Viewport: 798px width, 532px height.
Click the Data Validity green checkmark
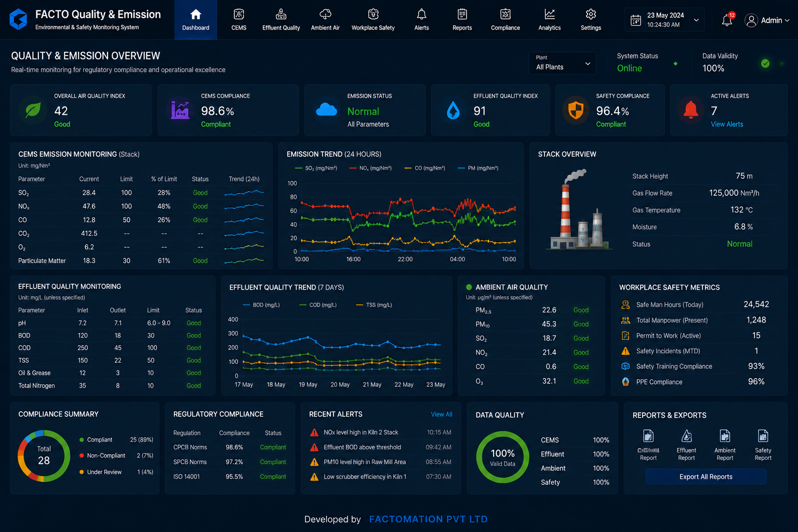pyautogui.click(x=765, y=63)
